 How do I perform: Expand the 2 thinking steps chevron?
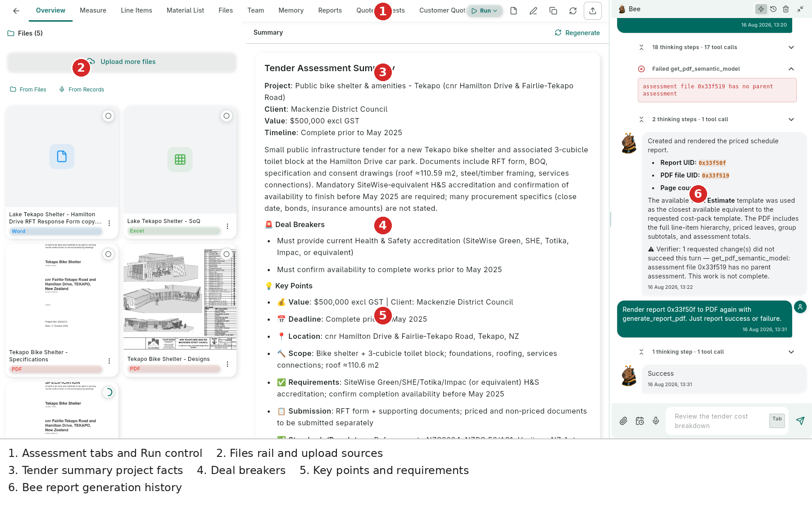coord(791,119)
